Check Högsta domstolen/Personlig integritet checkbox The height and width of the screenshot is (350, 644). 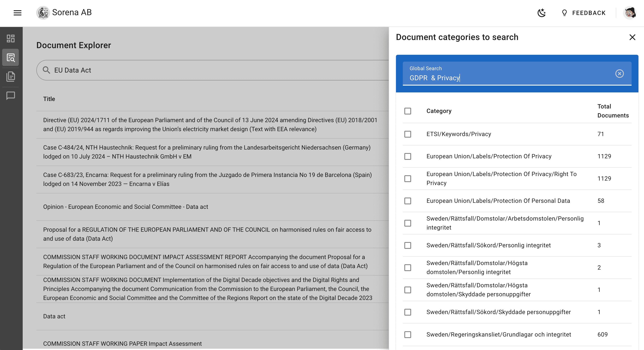(x=408, y=268)
